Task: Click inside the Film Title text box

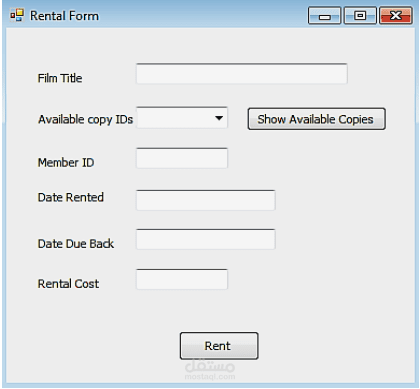Action: pyautogui.click(x=242, y=73)
